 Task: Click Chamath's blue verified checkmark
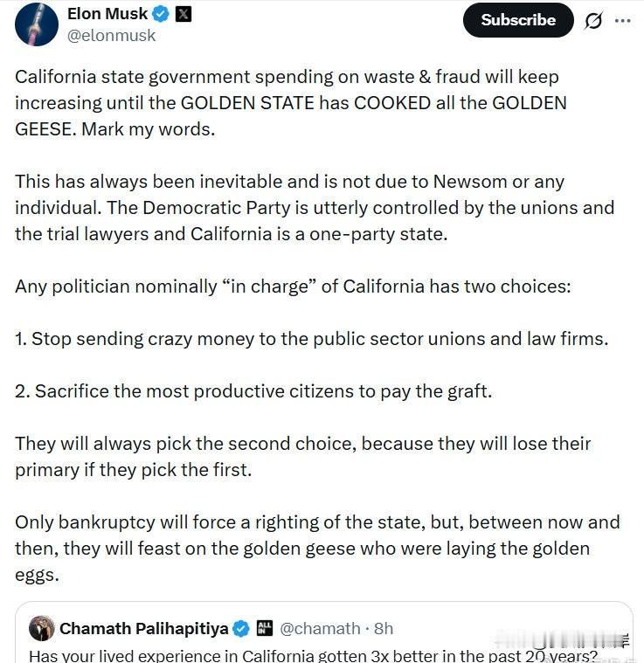(x=240, y=628)
